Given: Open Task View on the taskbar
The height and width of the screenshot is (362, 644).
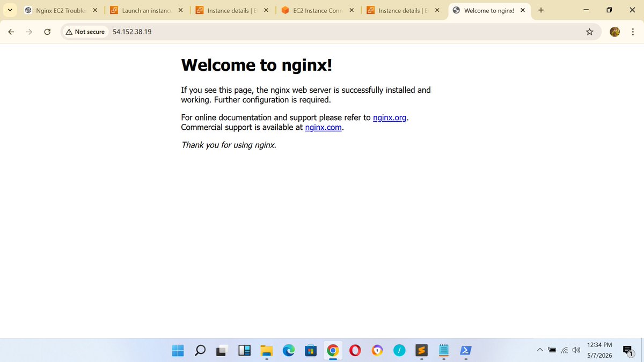Looking at the screenshot, I should click(222, 351).
